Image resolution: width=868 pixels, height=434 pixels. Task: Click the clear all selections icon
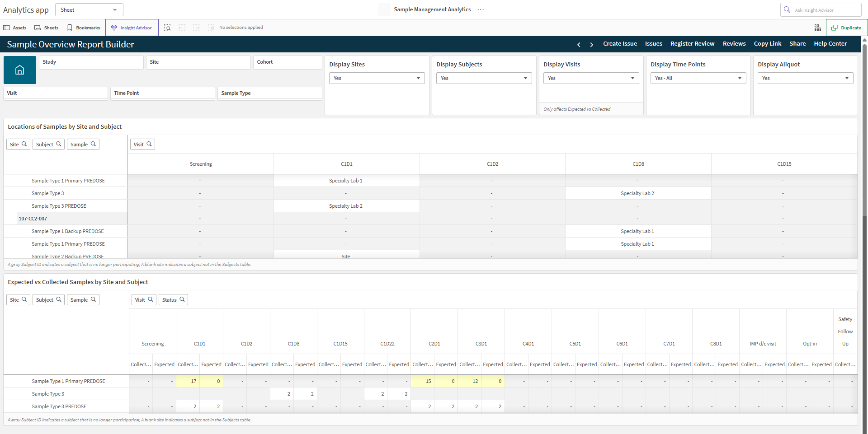click(x=211, y=28)
